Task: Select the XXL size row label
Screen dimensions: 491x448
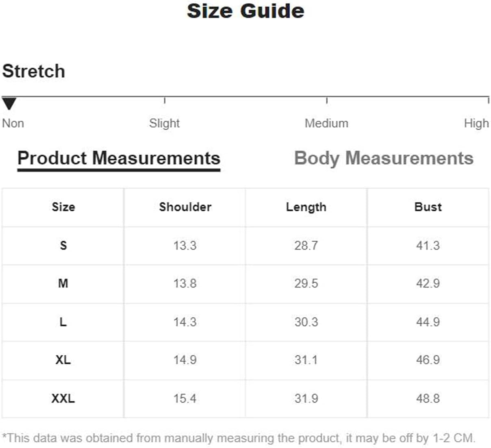Action: tap(63, 398)
